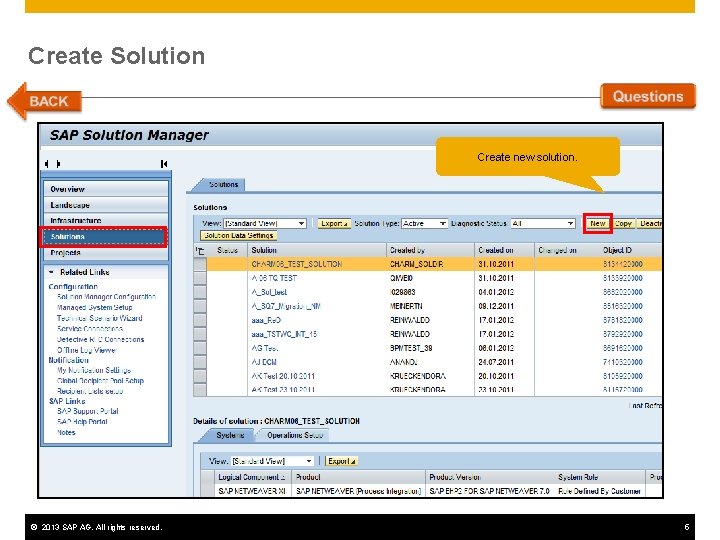
Task: Click the CHARM06_TEST_SOLUTION solution name
Action: click(297, 264)
